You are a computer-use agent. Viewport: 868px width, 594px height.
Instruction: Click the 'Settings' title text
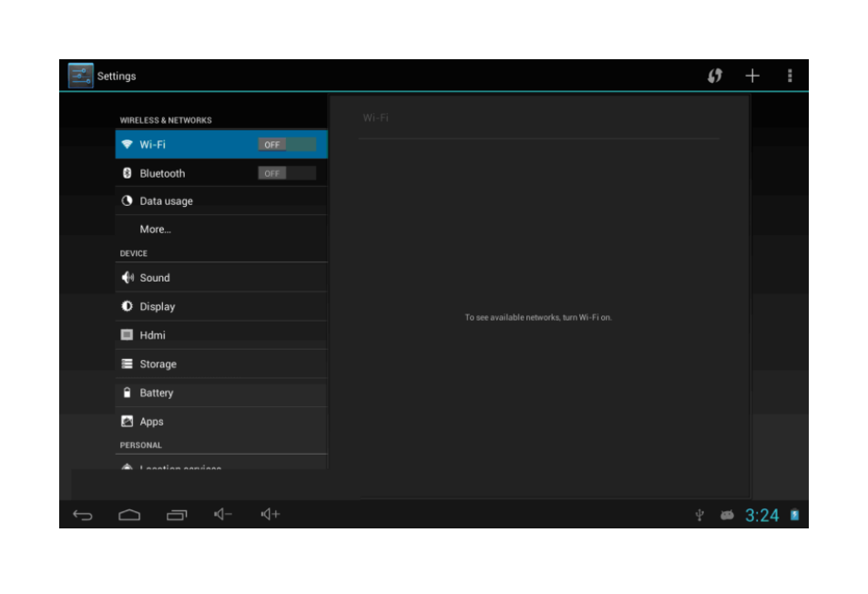click(x=117, y=77)
